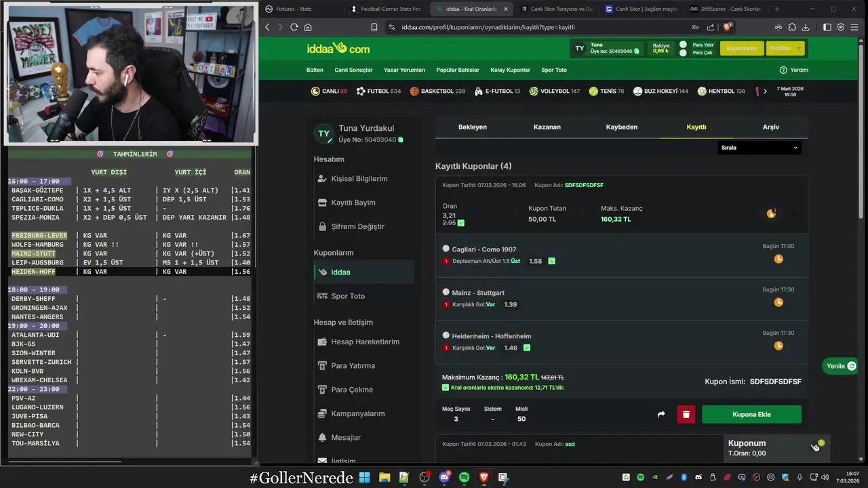This screenshot has height=488, width=868.
Task: Select the E-Futbol category
Action: click(x=497, y=91)
